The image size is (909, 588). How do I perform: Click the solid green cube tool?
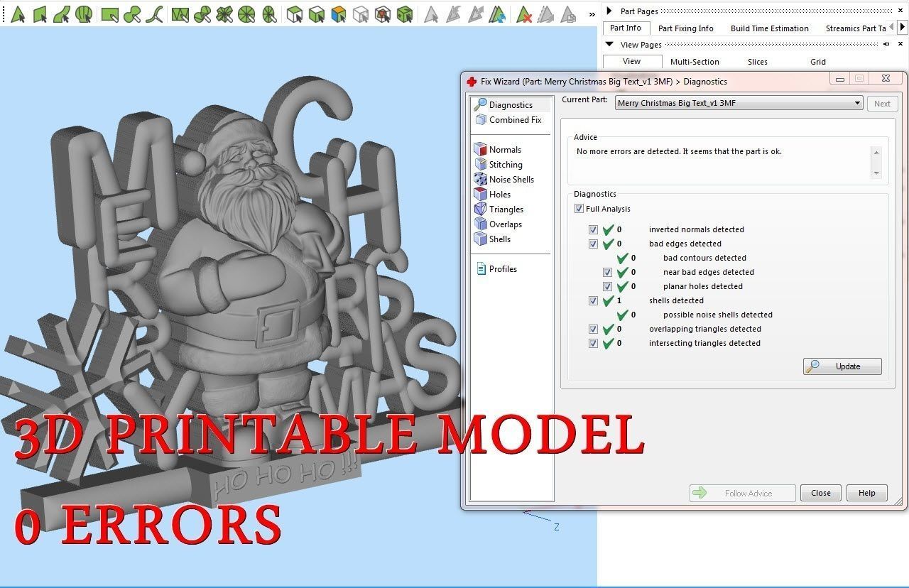click(x=405, y=13)
